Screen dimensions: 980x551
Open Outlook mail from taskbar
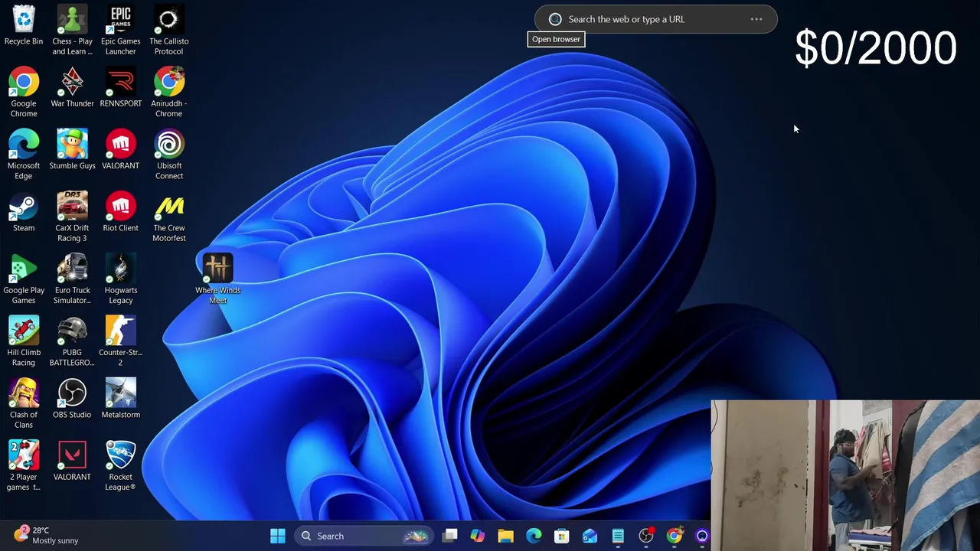[590, 536]
